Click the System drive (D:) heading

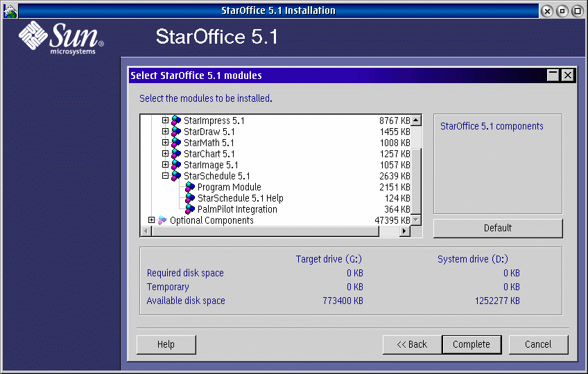(x=473, y=259)
